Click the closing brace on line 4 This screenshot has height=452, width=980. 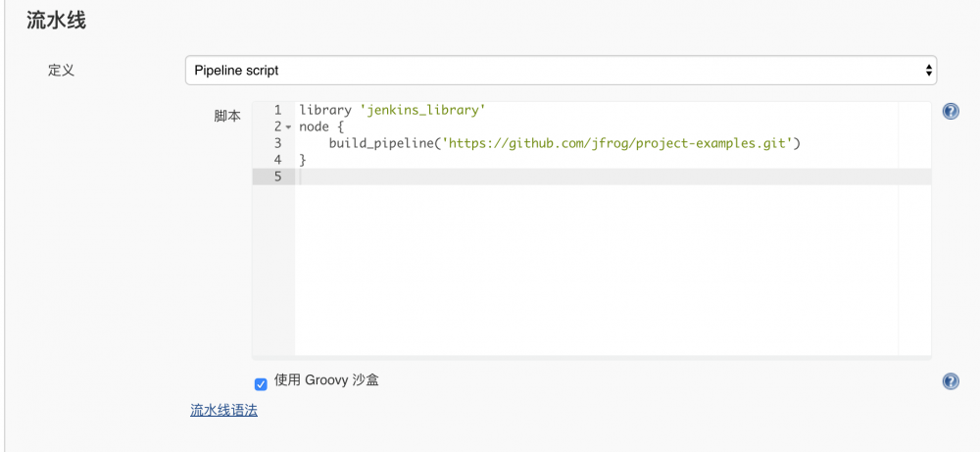pyautogui.click(x=303, y=160)
